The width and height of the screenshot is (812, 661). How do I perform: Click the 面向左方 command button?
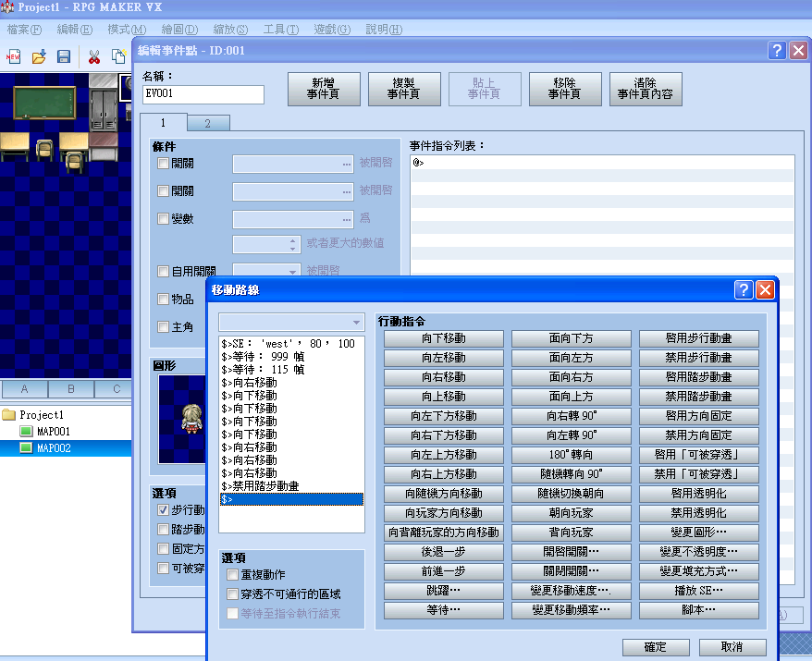(571, 358)
